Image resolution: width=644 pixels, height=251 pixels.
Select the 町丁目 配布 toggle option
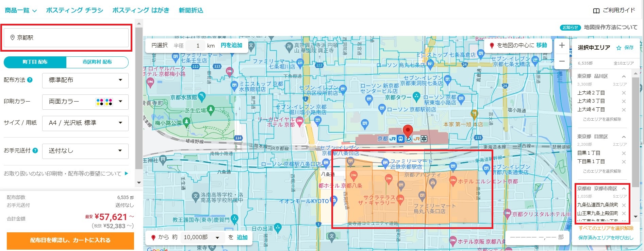(x=35, y=62)
